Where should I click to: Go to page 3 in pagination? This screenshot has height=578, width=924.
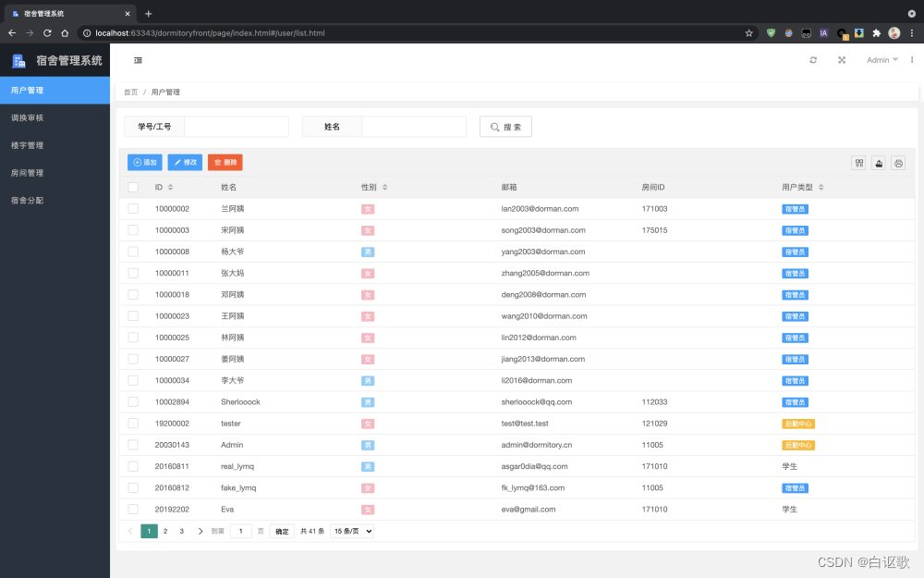coord(181,530)
